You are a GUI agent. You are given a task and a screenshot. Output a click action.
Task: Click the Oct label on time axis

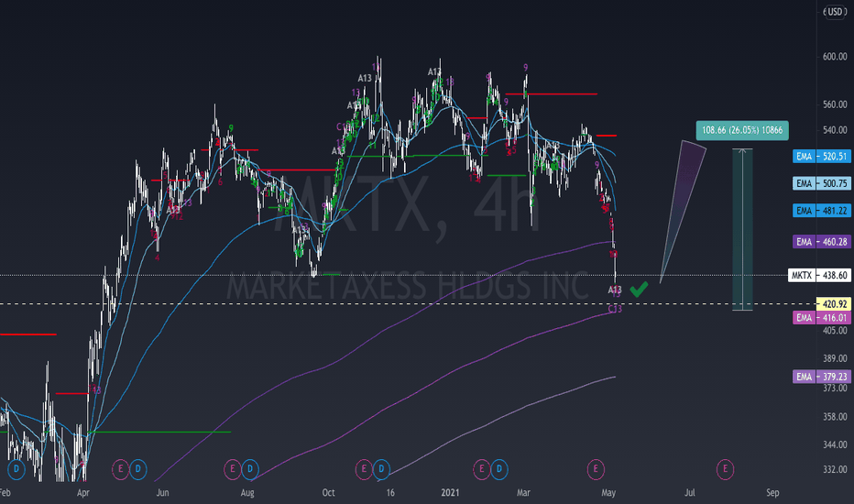point(328,493)
